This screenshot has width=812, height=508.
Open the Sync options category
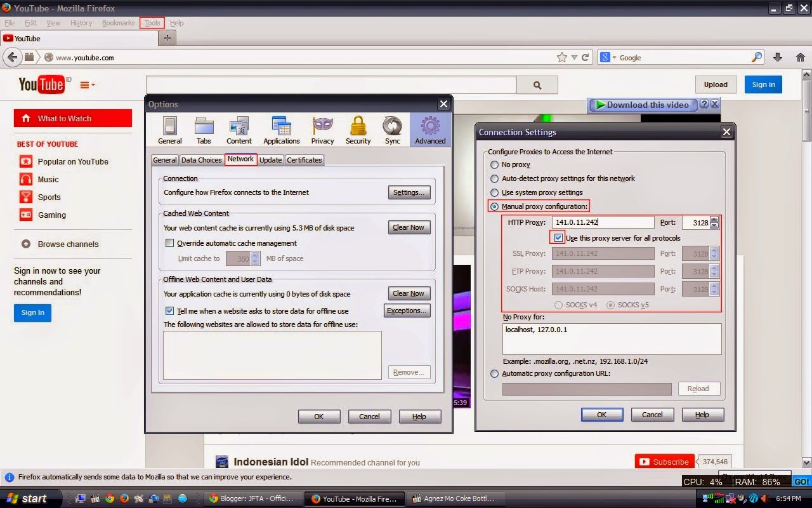(x=393, y=130)
